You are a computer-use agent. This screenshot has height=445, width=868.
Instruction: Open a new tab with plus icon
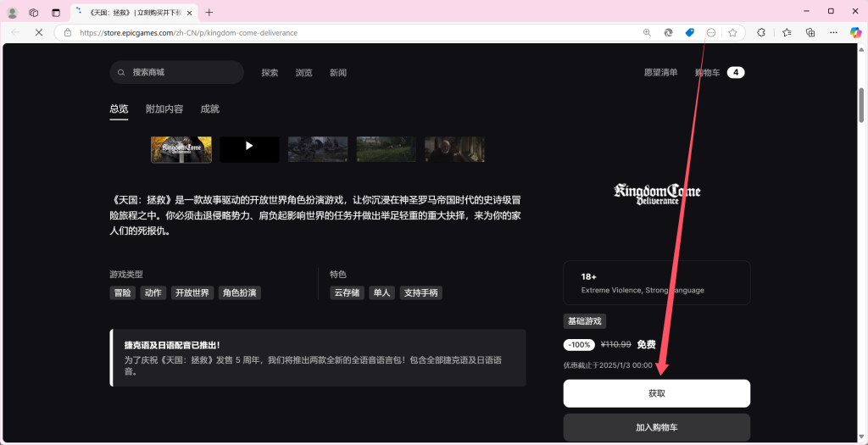tap(209, 12)
